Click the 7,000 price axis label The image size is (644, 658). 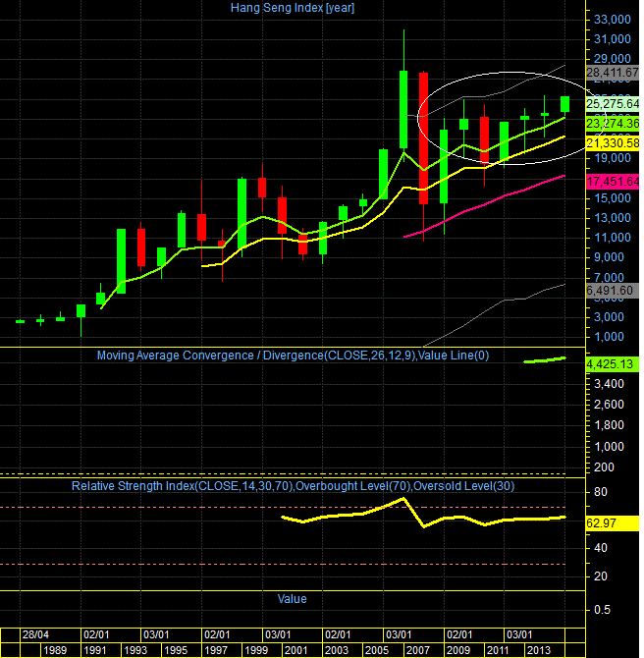(610, 277)
